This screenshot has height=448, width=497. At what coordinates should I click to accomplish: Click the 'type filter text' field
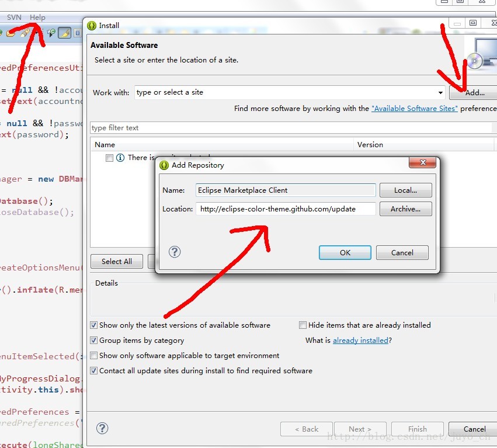pyautogui.click(x=291, y=128)
